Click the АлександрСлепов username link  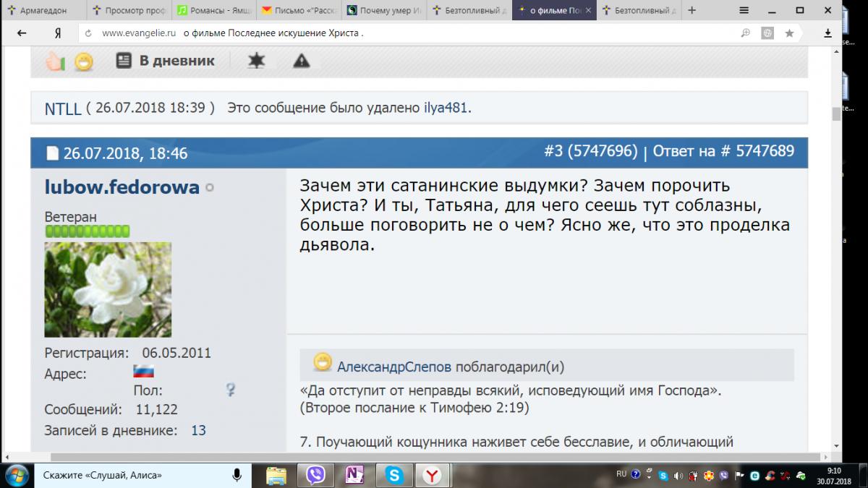point(394,367)
